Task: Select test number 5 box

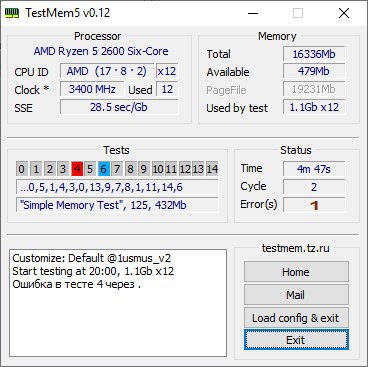Action: tap(90, 169)
